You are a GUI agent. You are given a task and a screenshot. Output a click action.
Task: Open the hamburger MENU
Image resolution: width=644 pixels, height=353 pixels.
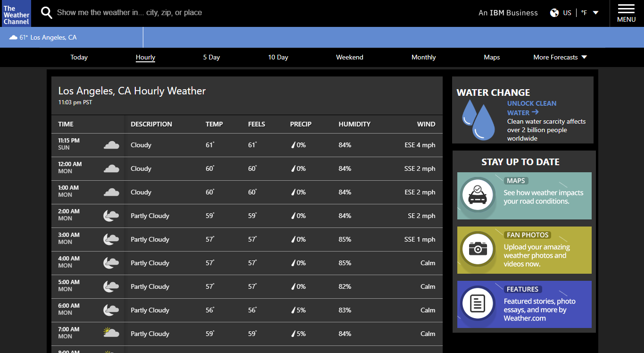[x=626, y=13]
